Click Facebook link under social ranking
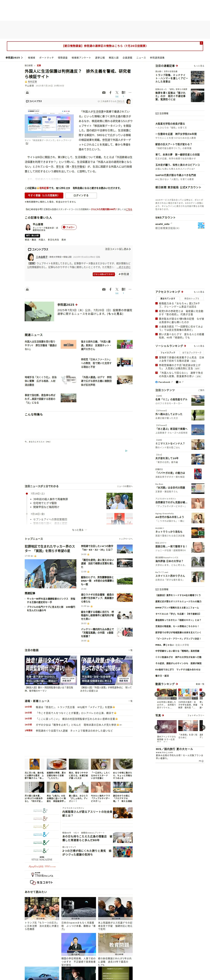The image size is (210, 980). (x=164, y=382)
